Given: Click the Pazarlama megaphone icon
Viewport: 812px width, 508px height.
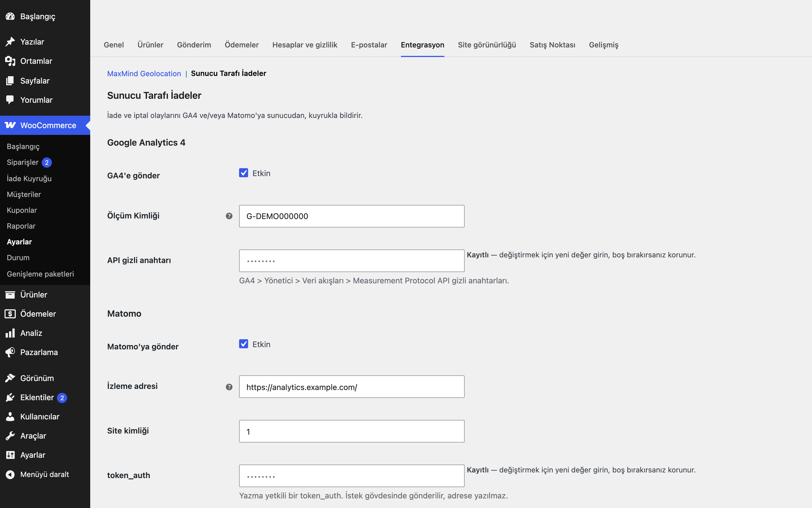Looking at the screenshot, I should (x=10, y=352).
